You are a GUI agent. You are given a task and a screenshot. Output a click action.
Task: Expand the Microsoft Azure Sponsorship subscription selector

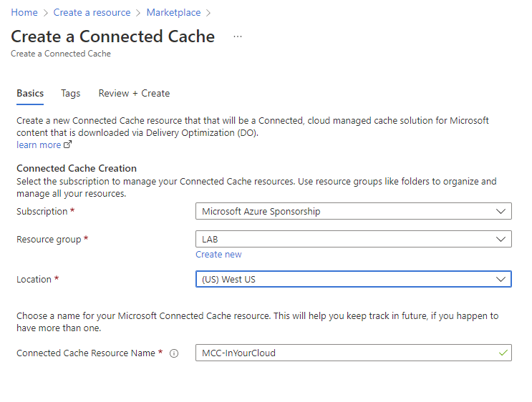[344, 212]
